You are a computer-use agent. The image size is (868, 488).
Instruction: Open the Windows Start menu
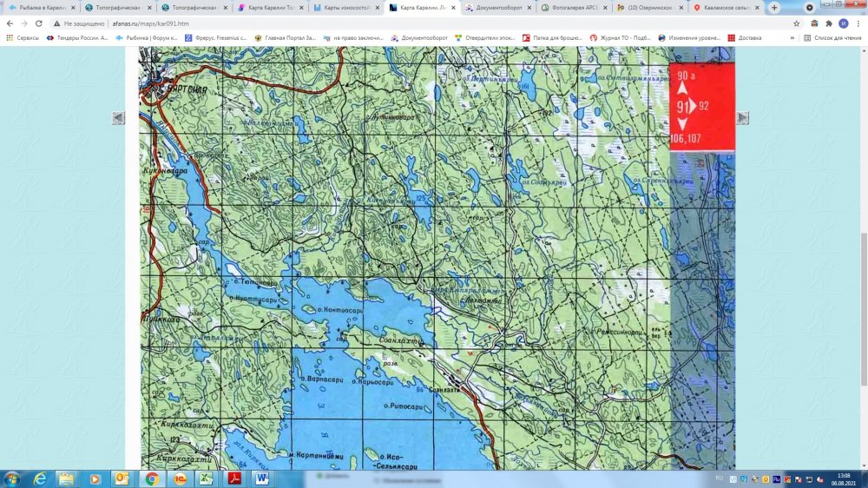tap(13, 478)
